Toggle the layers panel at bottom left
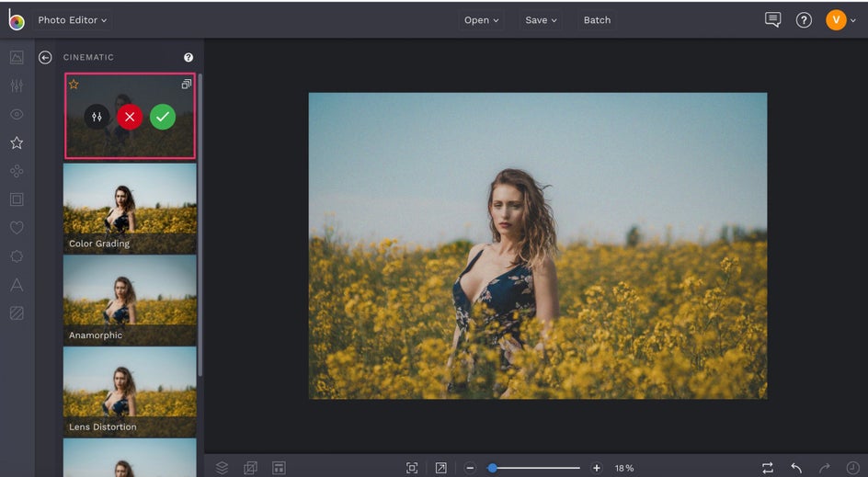 pyautogui.click(x=222, y=468)
